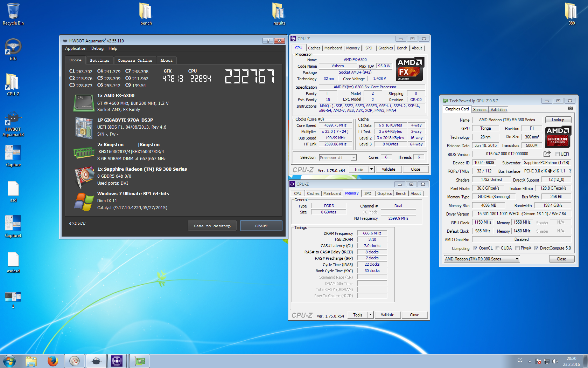Click the CS language indicator in taskbar

(x=520, y=360)
